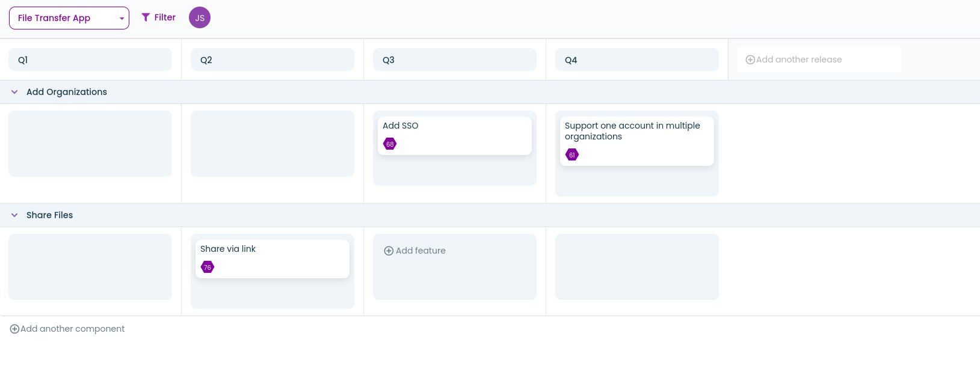Image resolution: width=980 pixels, height=369 pixels.
Task: Click the Q4 release column header
Action: coord(637,59)
